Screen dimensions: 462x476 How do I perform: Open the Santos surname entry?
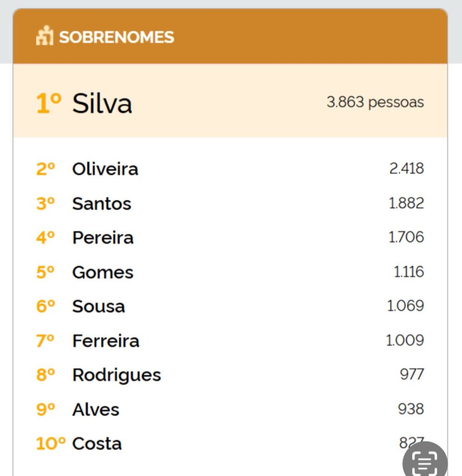101,204
